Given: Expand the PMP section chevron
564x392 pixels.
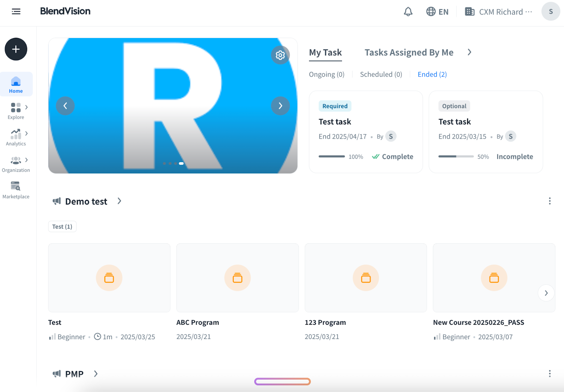Looking at the screenshot, I should (x=96, y=374).
